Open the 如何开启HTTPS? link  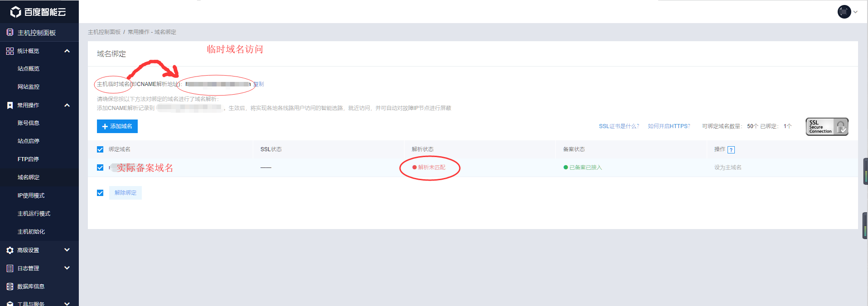[669, 126]
